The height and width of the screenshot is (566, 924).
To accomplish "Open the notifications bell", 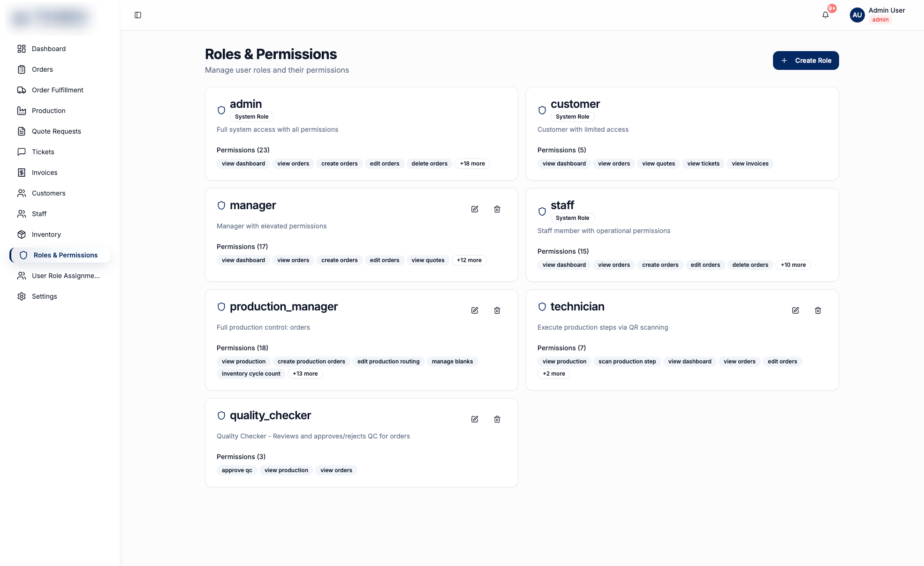I will pos(826,15).
